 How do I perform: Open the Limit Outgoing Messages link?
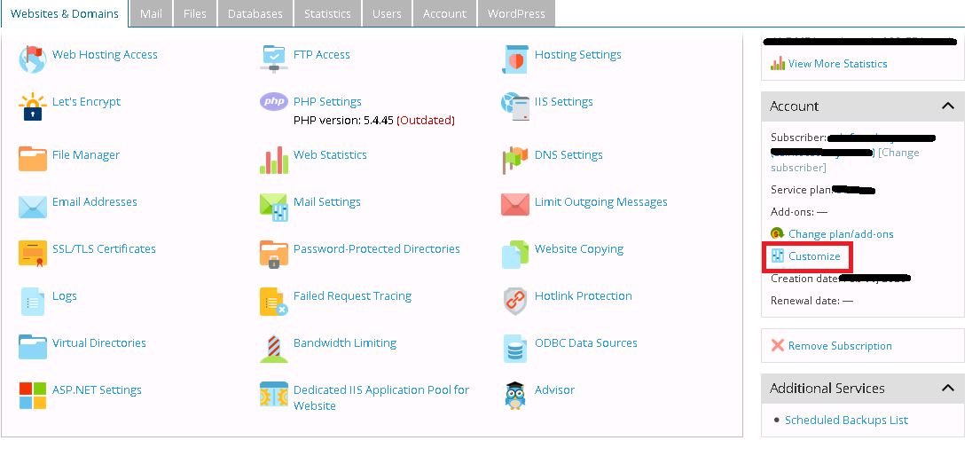[601, 201]
